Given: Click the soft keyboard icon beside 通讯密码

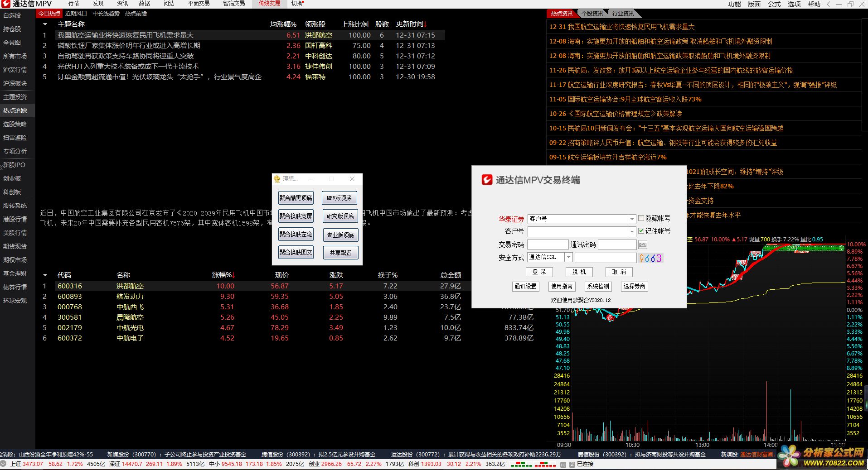Looking at the screenshot, I should tap(642, 245).
